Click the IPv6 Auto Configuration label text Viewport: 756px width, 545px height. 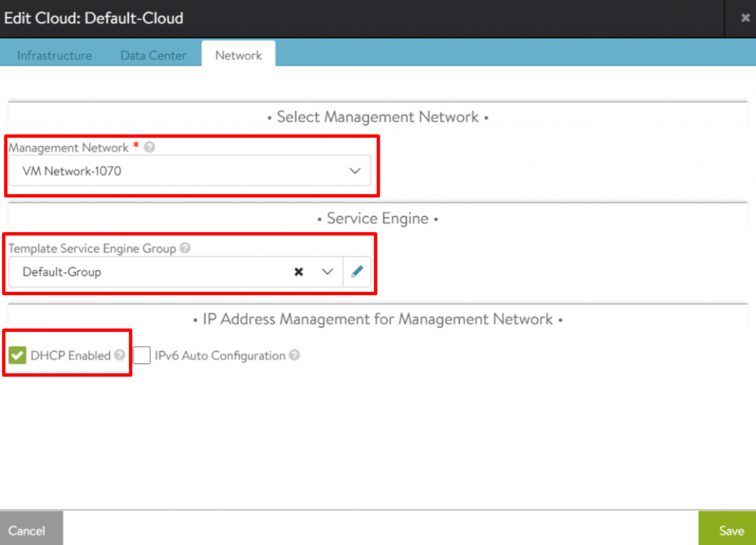pyautogui.click(x=220, y=356)
